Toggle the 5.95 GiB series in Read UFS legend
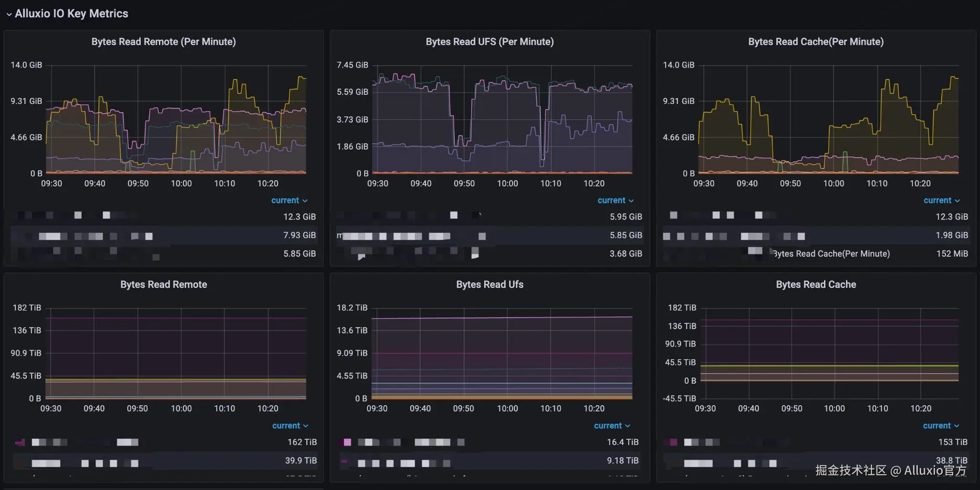This screenshot has width=980, height=490. [x=490, y=217]
